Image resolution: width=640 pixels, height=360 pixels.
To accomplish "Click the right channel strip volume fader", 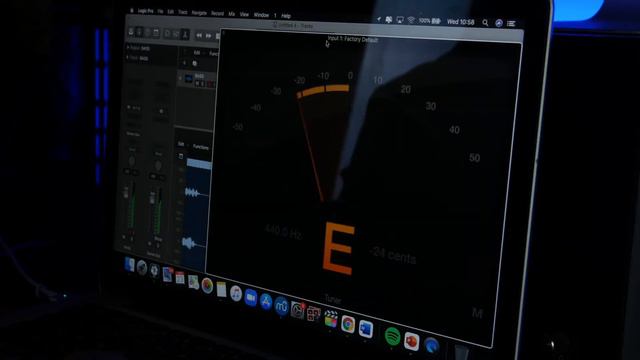I will tap(152, 198).
